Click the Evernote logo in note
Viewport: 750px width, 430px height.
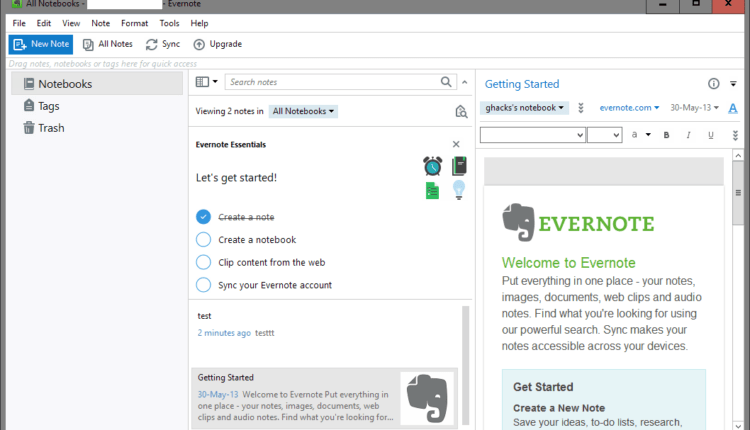[578, 222]
